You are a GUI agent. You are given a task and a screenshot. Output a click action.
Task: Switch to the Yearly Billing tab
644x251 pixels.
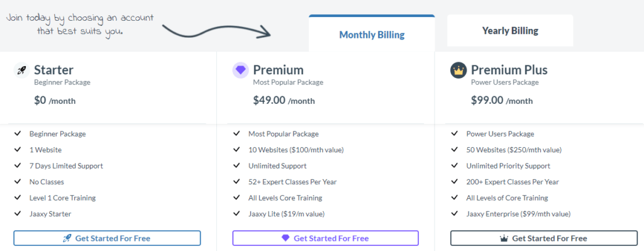coord(510,31)
